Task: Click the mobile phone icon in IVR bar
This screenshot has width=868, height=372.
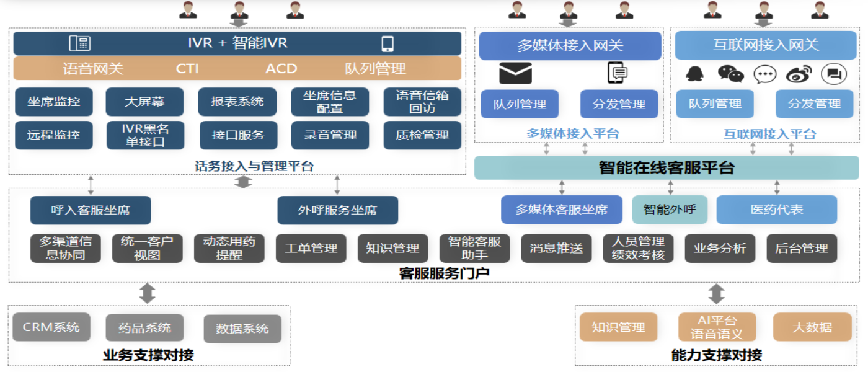Action: tap(387, 43)
